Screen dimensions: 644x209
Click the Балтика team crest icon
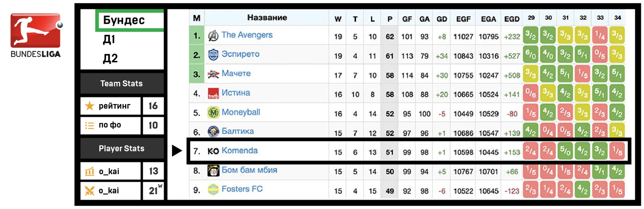point(213,131)
